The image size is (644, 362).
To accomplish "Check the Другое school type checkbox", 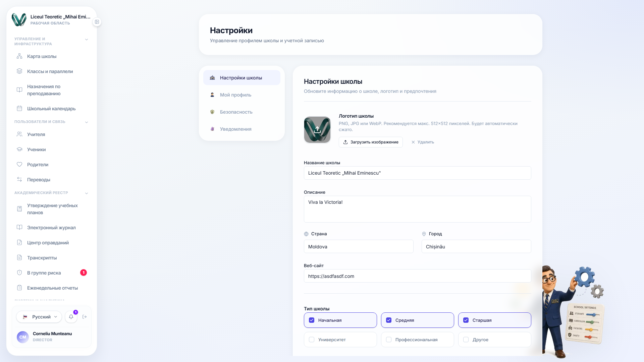I will tap(466, 340).
